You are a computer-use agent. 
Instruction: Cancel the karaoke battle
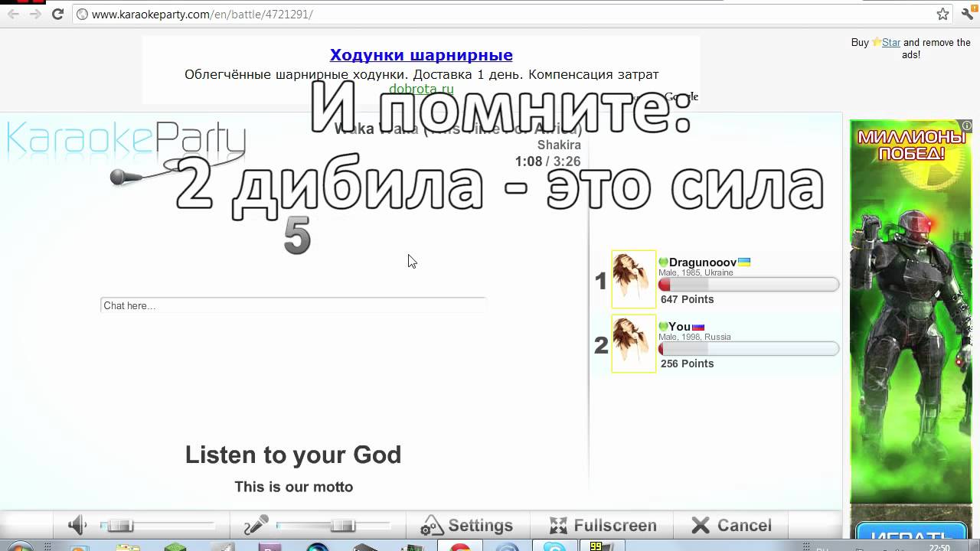(x=731, y=526)
